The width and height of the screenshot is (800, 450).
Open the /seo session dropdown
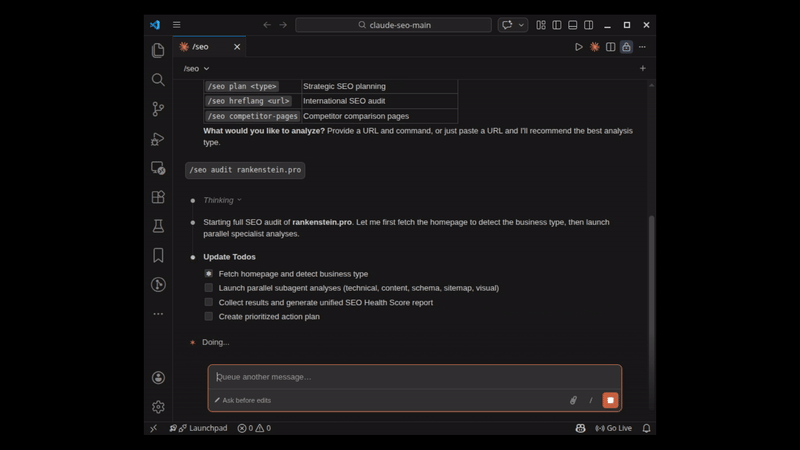pos(196,68)
